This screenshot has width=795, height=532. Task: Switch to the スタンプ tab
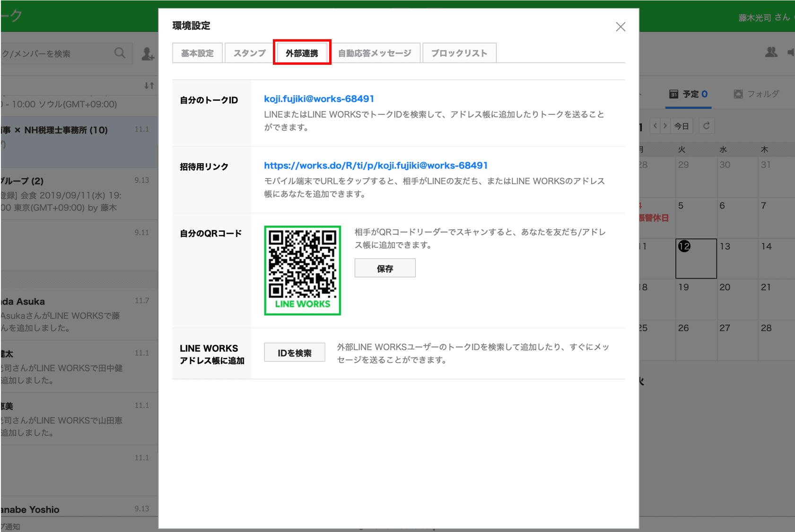pos(249,53)
